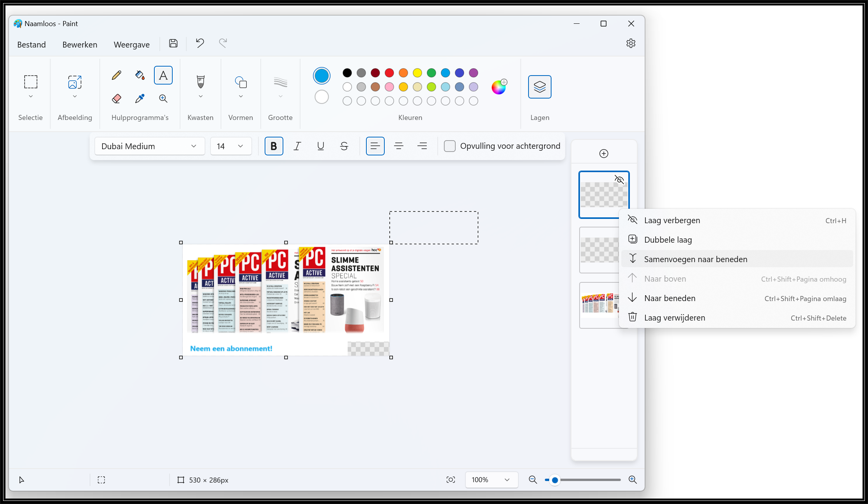Click the Afbeelding image tool icon
This screenshot has width=868, height=504.
[x=75, y=82]
